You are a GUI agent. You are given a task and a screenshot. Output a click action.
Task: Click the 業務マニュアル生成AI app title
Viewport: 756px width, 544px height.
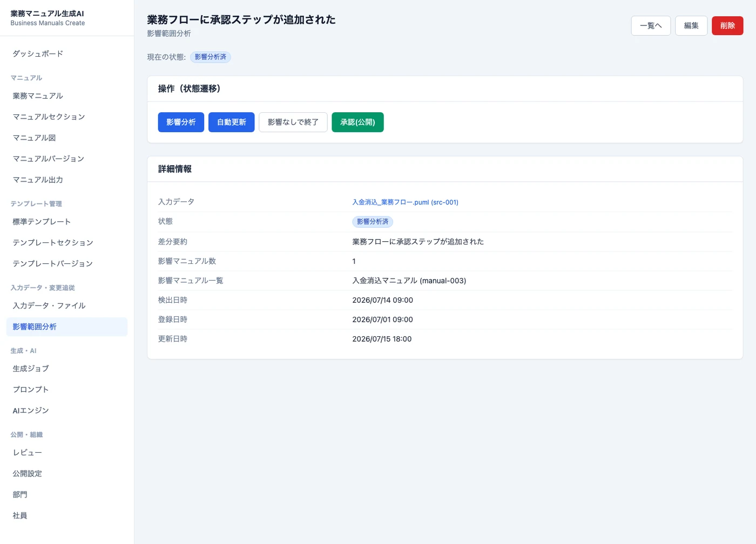[47, 13]
